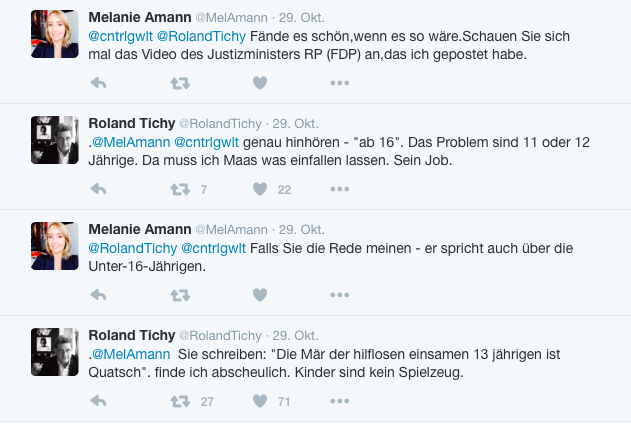This screenshot has width=631, height=425.
Task: Like Roland Tichy's tweet with 22 likes
Action: [260, 189]
